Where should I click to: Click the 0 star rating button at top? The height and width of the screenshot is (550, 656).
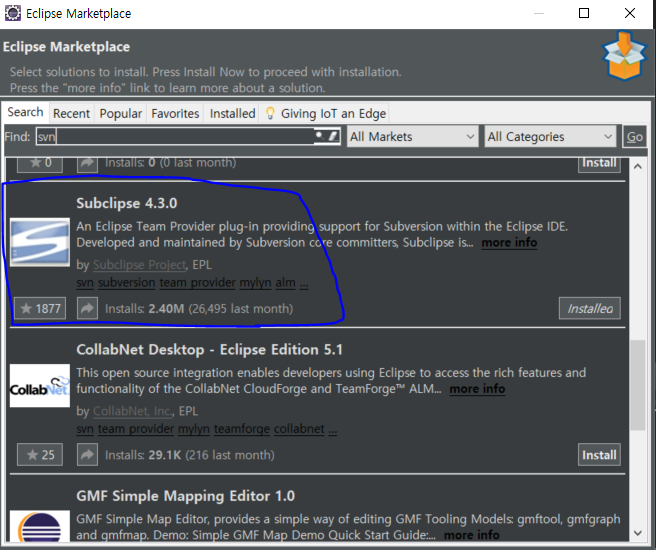[x=40, y=163]
